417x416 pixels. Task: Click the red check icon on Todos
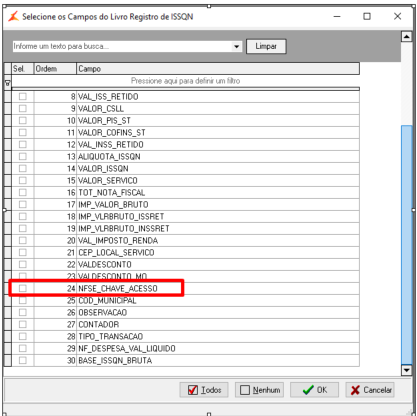coord(193,390)
